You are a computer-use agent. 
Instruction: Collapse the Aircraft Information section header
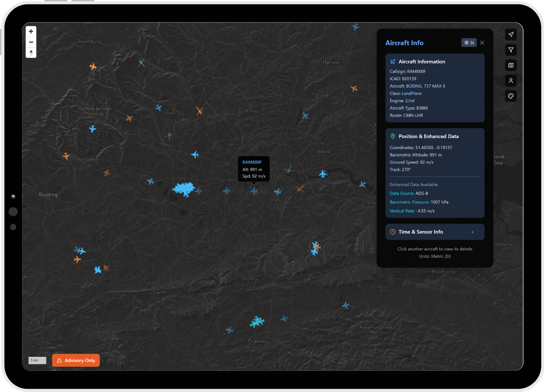click(422, 62)
